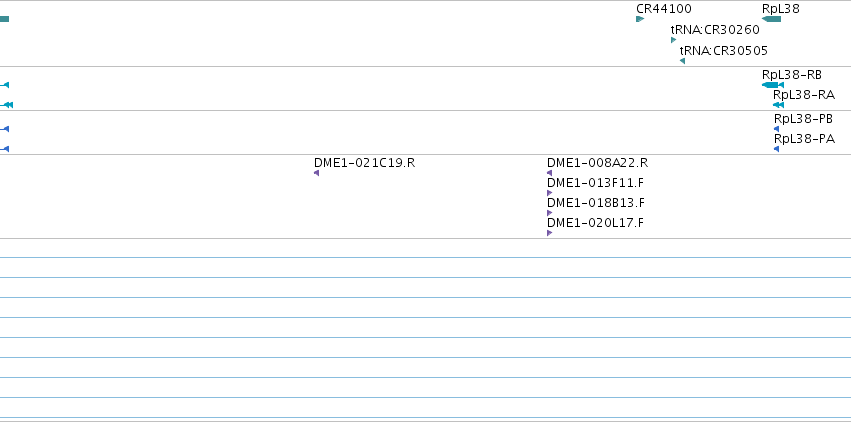
Task: Click the tRNA:CR30505 arrow glyph
Action: [x=682, y=61]
